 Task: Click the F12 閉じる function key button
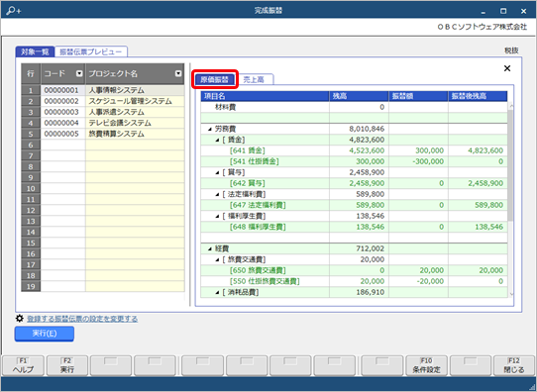pyautogui.click(x=513, y=365)
